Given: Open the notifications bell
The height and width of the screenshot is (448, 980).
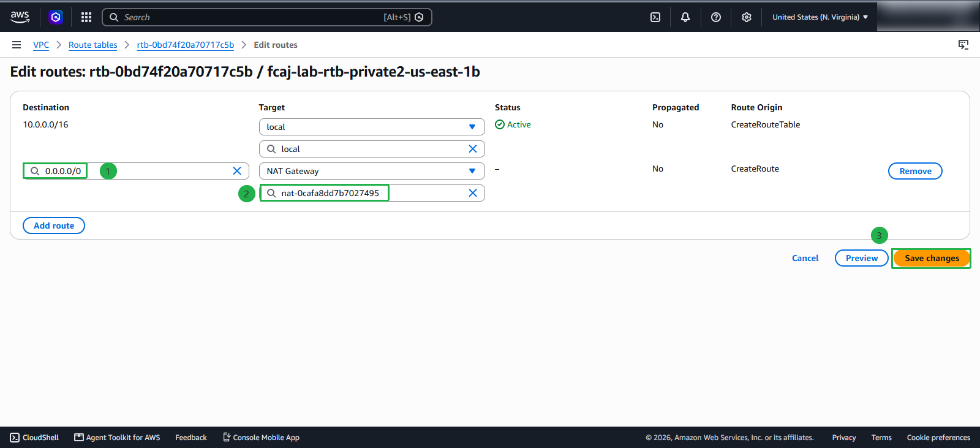Looking at the screenshot, I should [685, 17].
